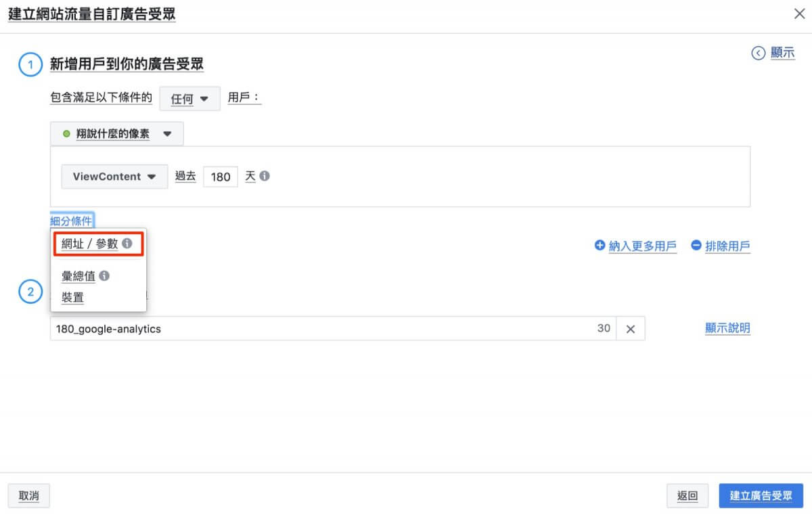Viewport: 812px width, 515px height.
Task: Click the circled arrow icon beside 顯示
Action: 759,53
